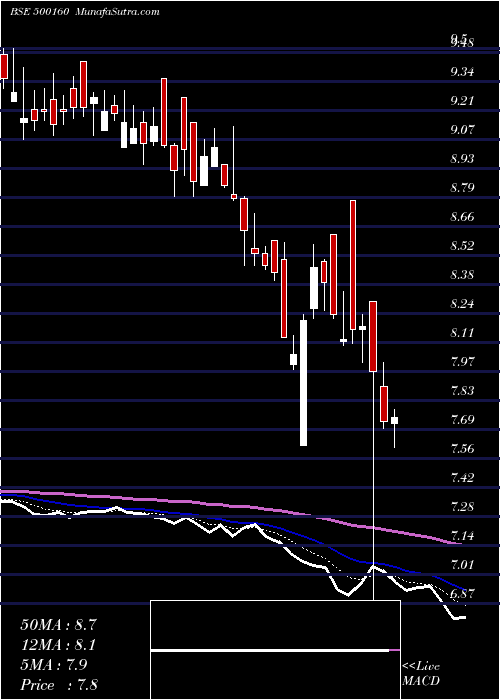Click the 7.28 price axis label
Screen dimensions: 500x700
coord(462,507)
